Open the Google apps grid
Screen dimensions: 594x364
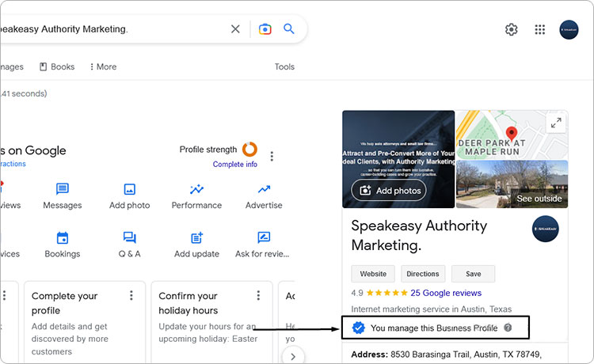pos(540,29)
